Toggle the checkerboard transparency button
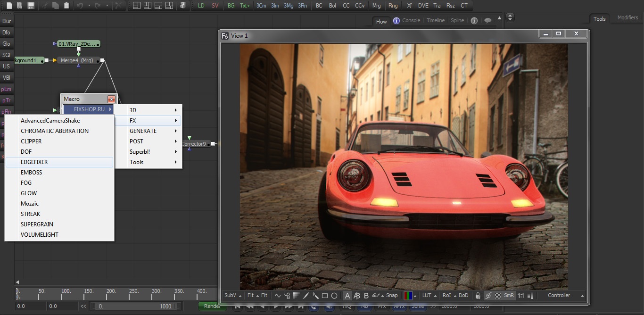 [x=498, y=296]
